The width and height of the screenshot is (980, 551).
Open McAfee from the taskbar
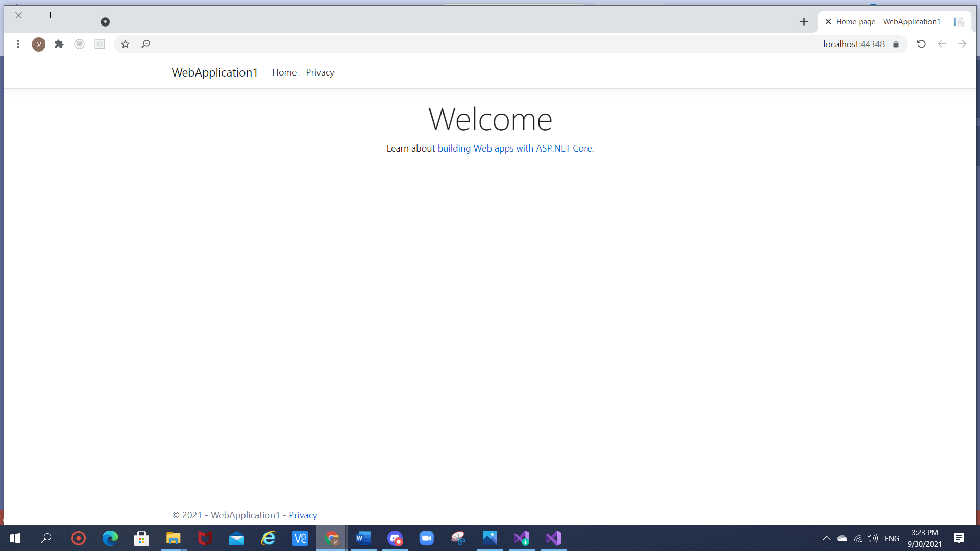click(205, 538)
